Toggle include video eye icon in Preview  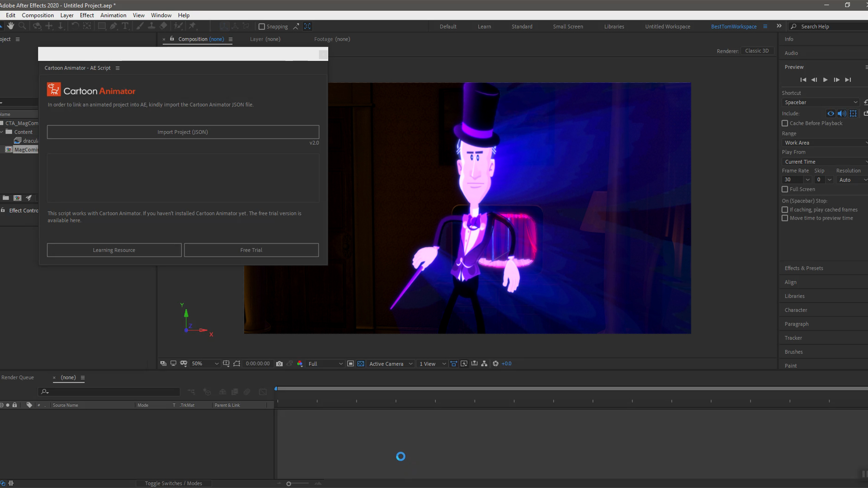[x=831, y=113]
